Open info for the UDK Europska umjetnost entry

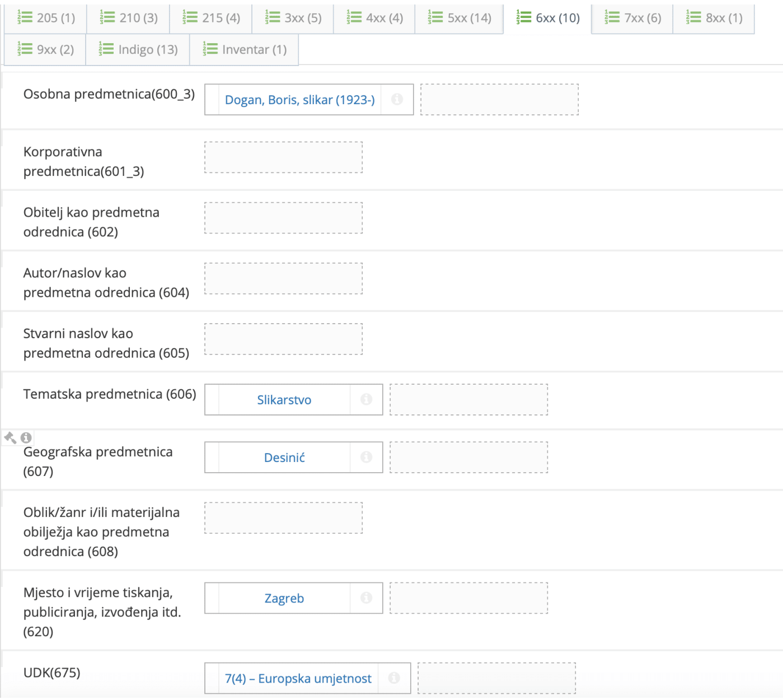(x=395, y=678)
